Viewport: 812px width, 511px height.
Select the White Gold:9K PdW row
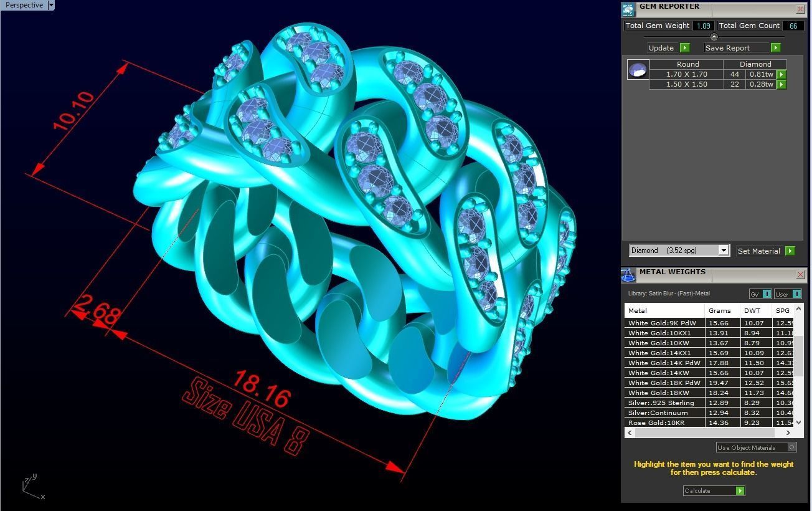(x=709, y=323)
